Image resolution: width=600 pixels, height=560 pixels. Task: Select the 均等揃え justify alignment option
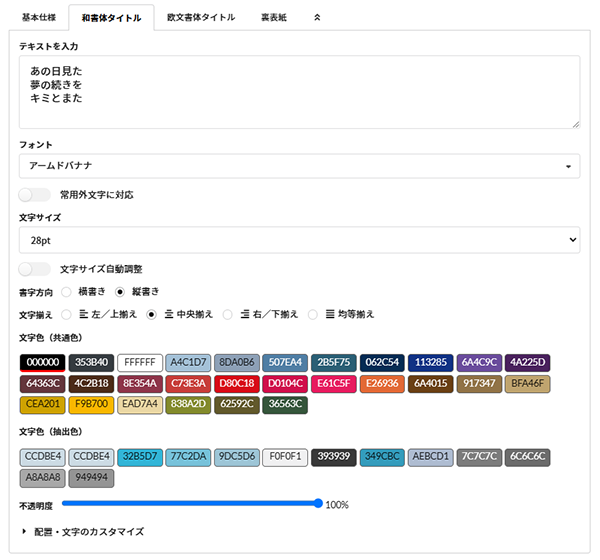click(316, 314)
